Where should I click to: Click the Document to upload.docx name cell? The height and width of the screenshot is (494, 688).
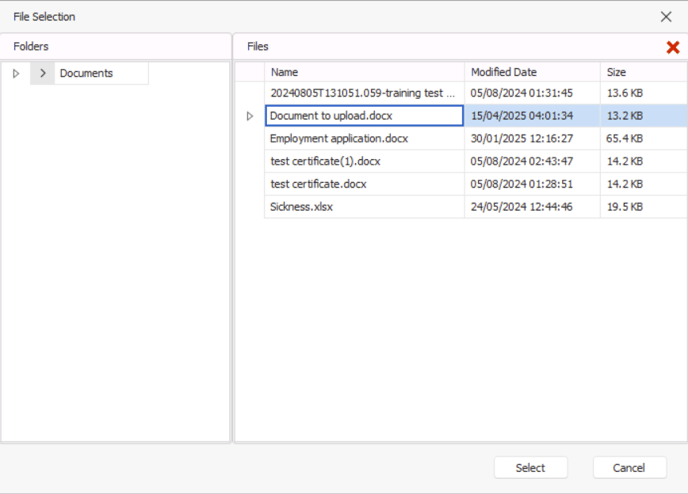pyautogui.click(x=364, y=116)
